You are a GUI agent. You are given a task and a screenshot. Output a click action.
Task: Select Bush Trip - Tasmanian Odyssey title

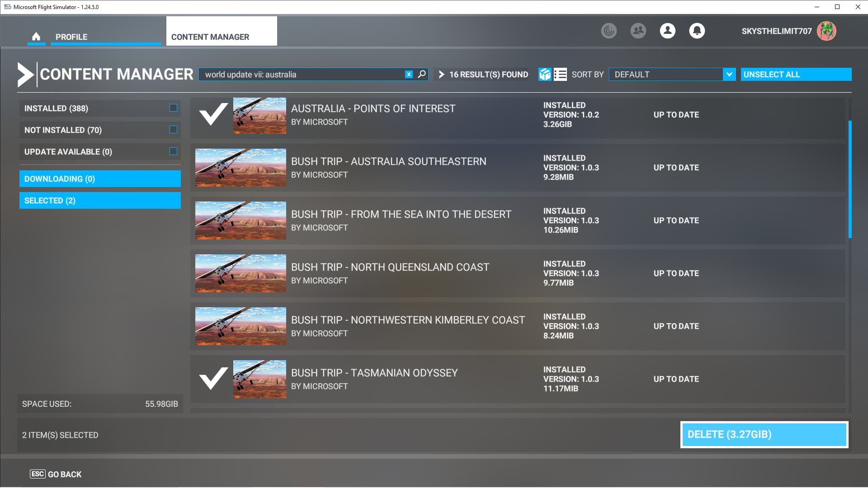pyautogui.click(x=374, y=373)
